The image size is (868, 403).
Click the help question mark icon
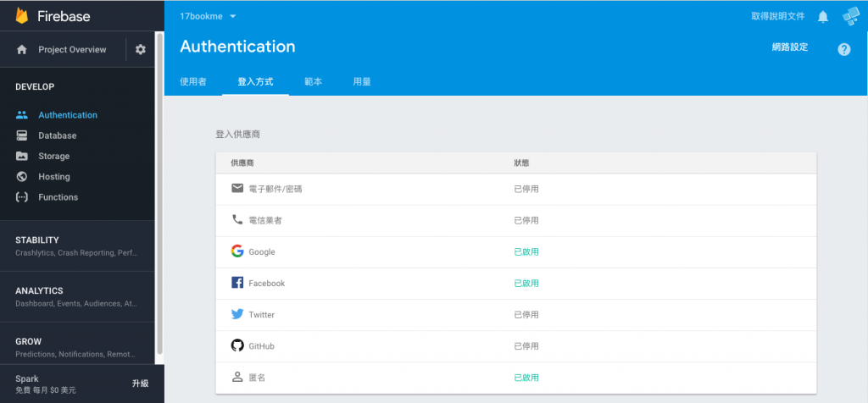coord(843,49)
